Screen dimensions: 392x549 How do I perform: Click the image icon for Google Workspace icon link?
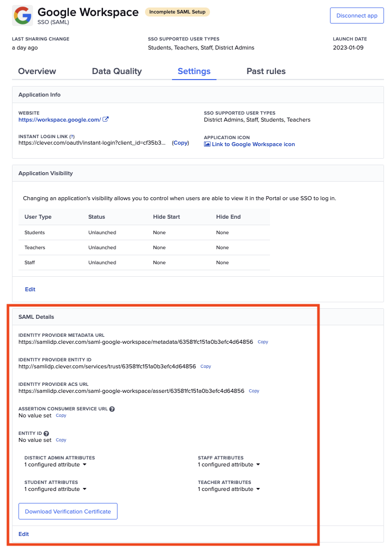tap(207, 144)
